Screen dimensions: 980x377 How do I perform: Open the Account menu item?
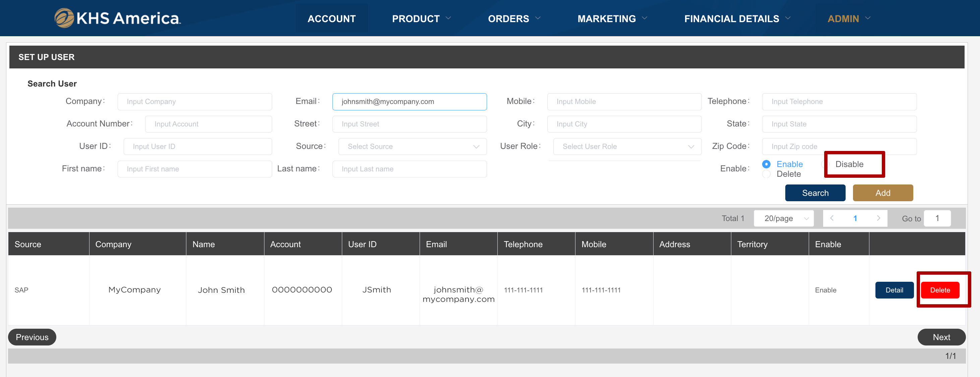coord(331,18)
